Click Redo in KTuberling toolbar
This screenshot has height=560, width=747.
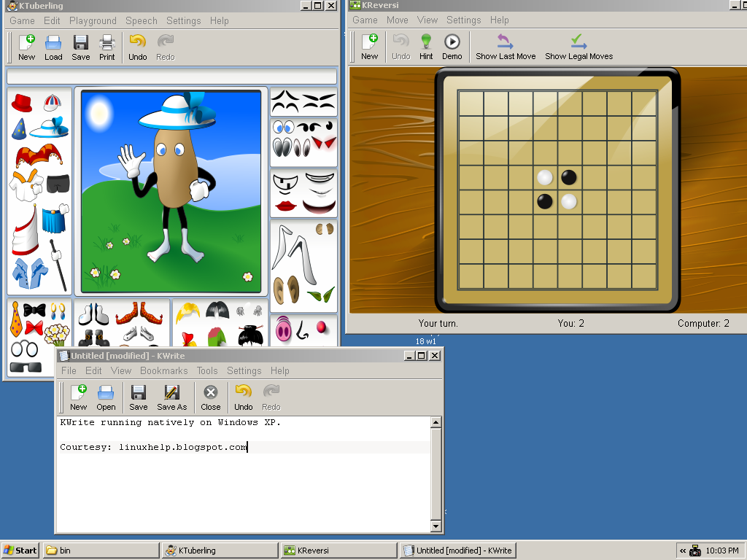[166, 47]
